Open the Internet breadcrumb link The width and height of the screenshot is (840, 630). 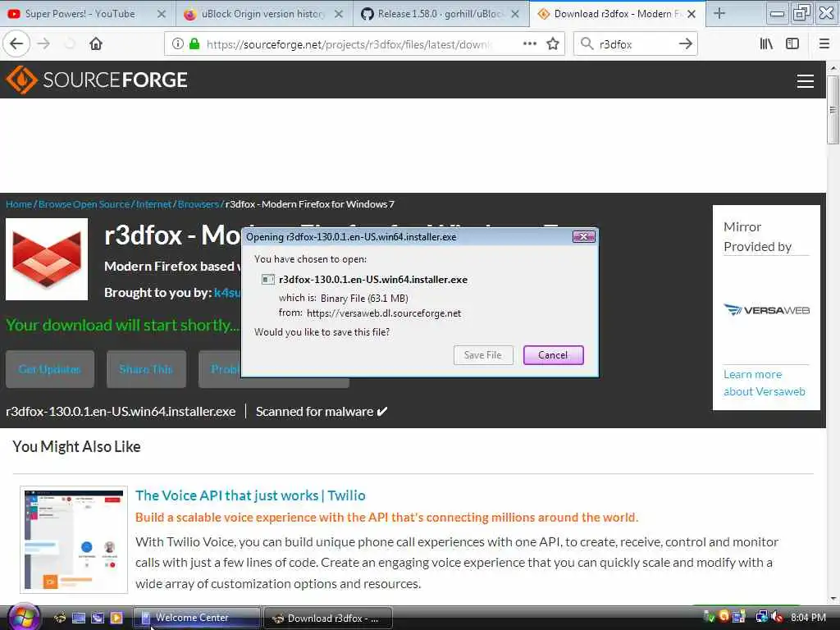coord(153,204)
